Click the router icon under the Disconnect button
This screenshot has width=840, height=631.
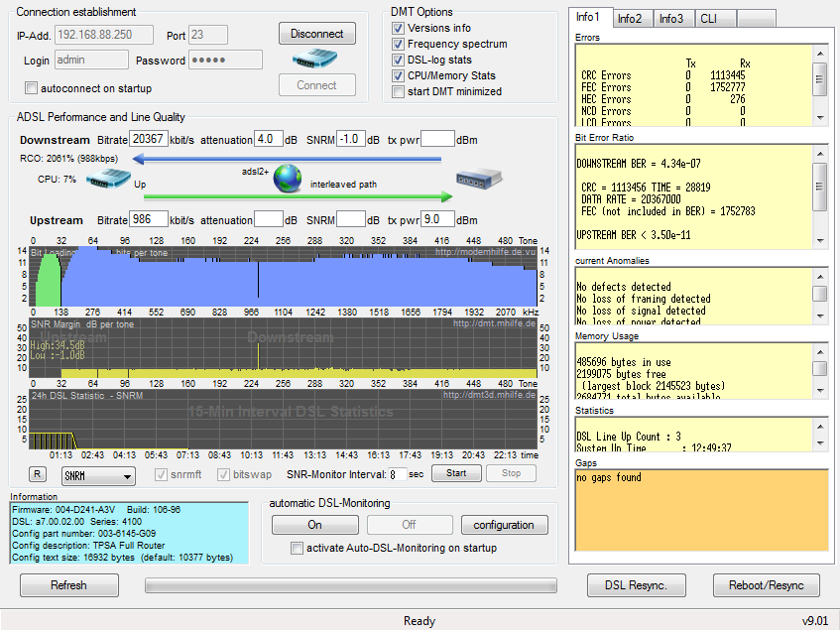point(316,60)
